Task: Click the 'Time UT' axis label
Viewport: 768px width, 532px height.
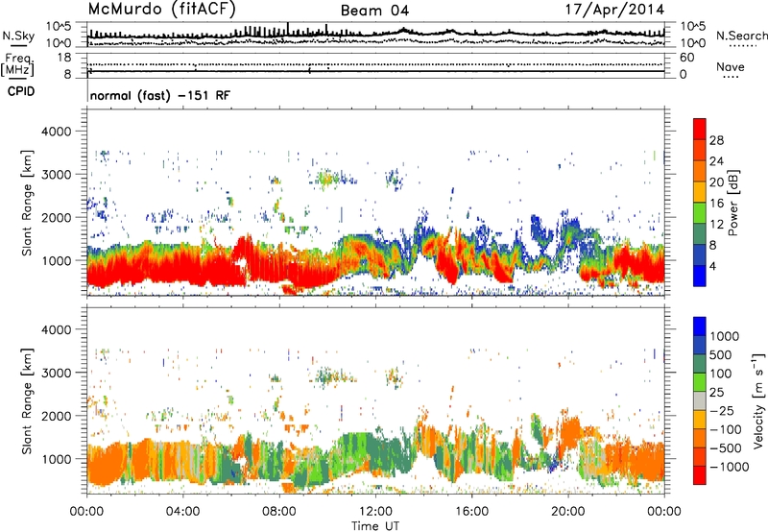Action: pos(375,526)
